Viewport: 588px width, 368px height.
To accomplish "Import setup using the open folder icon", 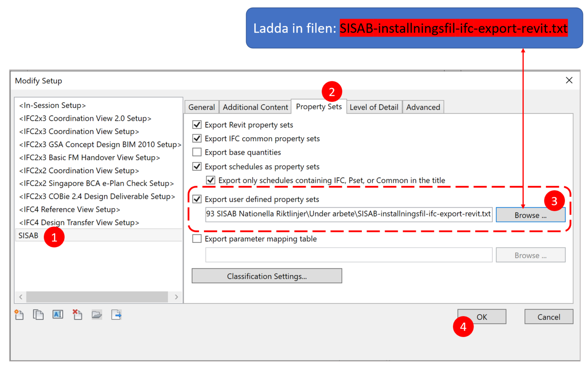I will tap(97, 315).
